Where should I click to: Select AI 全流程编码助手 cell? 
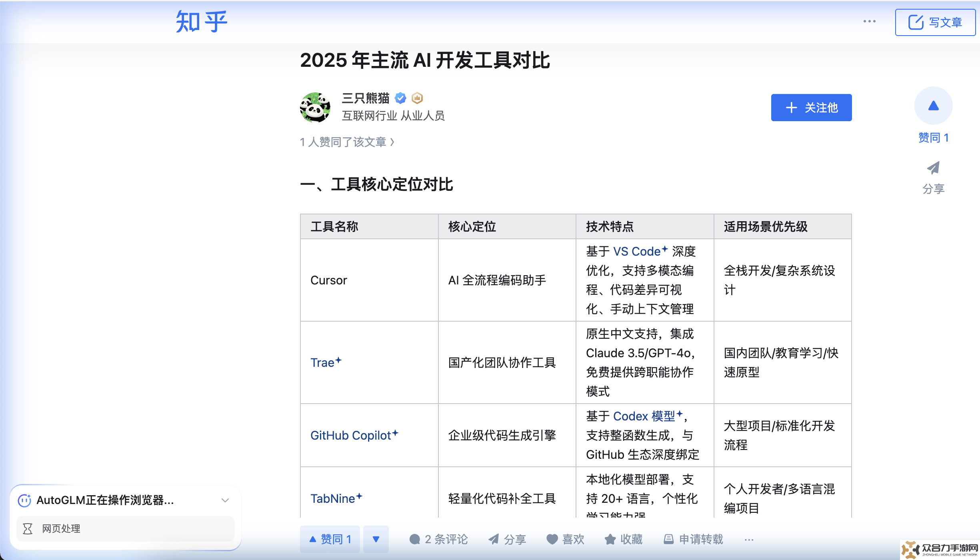[507, 280]
